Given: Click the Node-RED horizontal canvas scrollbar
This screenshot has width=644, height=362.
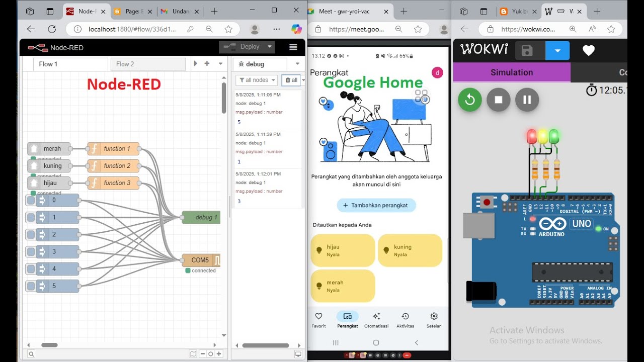Looking at the screenshot, I should coord(49,345).
